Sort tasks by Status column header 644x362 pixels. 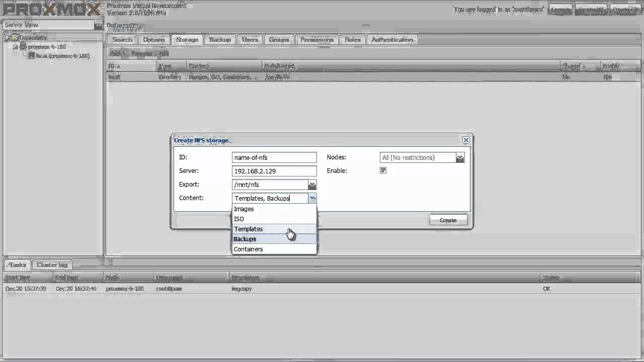pos(591,278)
